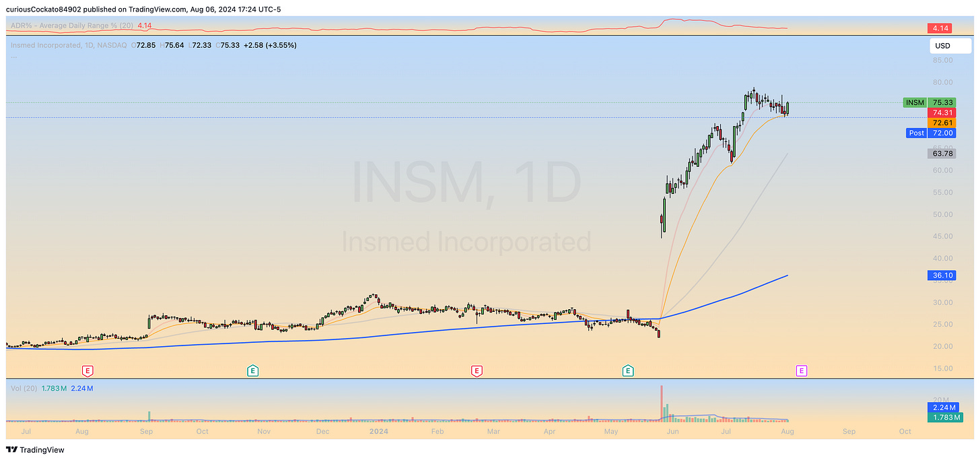The height and width of the screenshot is (460, 980).
Task: Click the green earnings marker between October and November
Action: pyautogui.click(x=253, y=370)
